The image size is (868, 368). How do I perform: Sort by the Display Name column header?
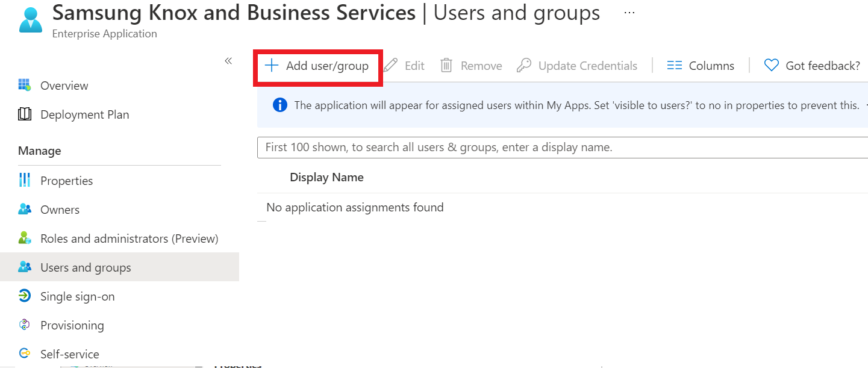pos(326,177)
